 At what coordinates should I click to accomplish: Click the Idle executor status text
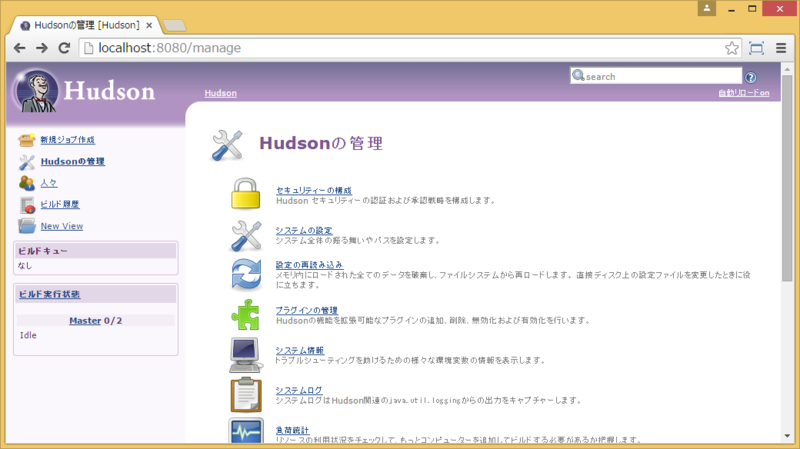point(28,335)
